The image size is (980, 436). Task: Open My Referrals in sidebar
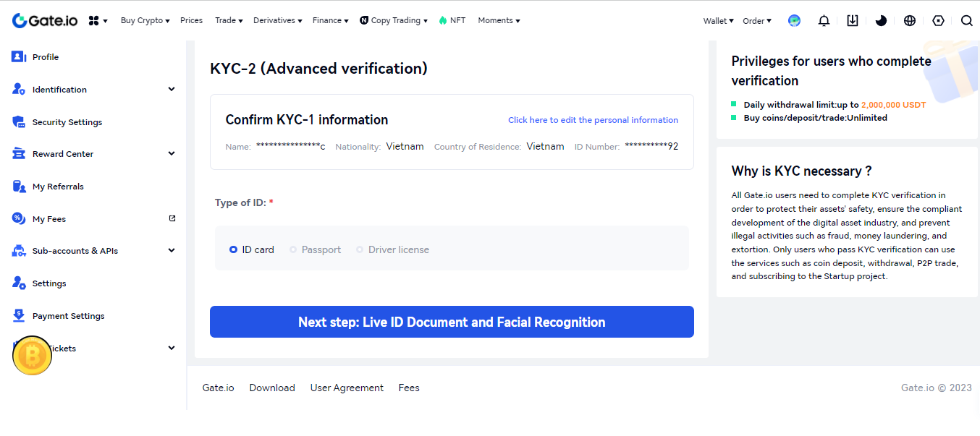point(58,187)
